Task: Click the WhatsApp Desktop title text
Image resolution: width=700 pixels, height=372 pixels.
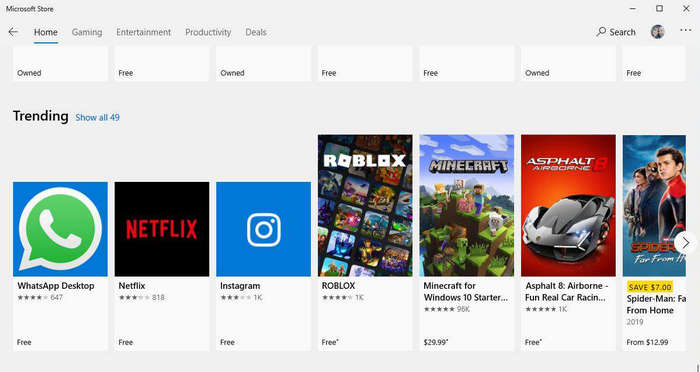Action: 56,286
